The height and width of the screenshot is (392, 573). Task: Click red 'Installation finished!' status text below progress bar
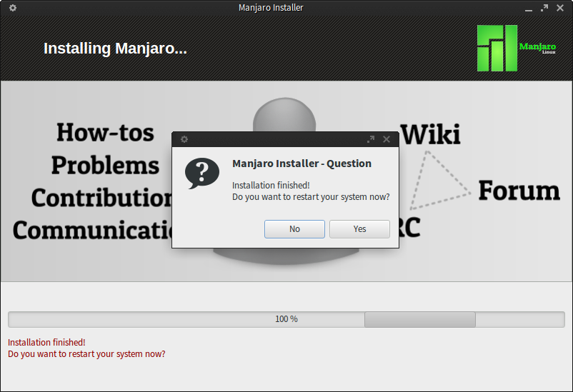tap(46, 342)
